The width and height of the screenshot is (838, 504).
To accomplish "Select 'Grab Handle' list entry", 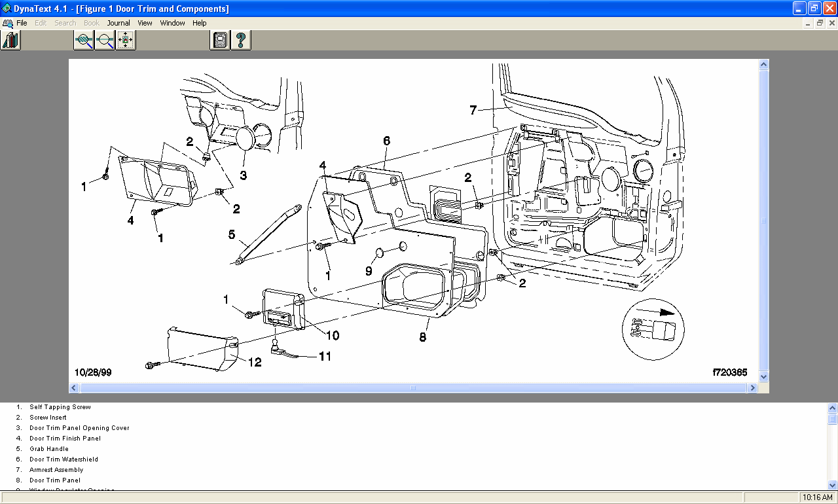I will pyautogui.click(x=49, y=449).
